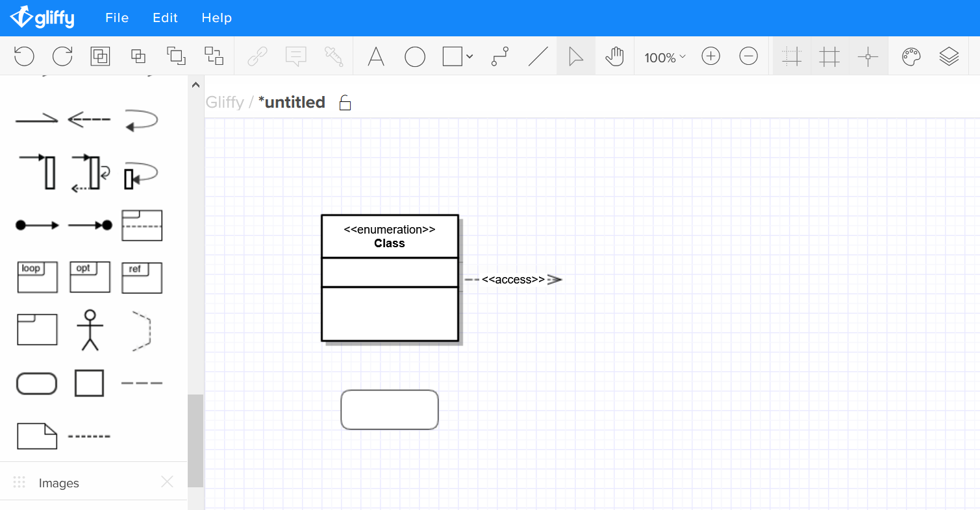Click the Zoom in plus icon
980x510 pixels.
tap(710, 56)
